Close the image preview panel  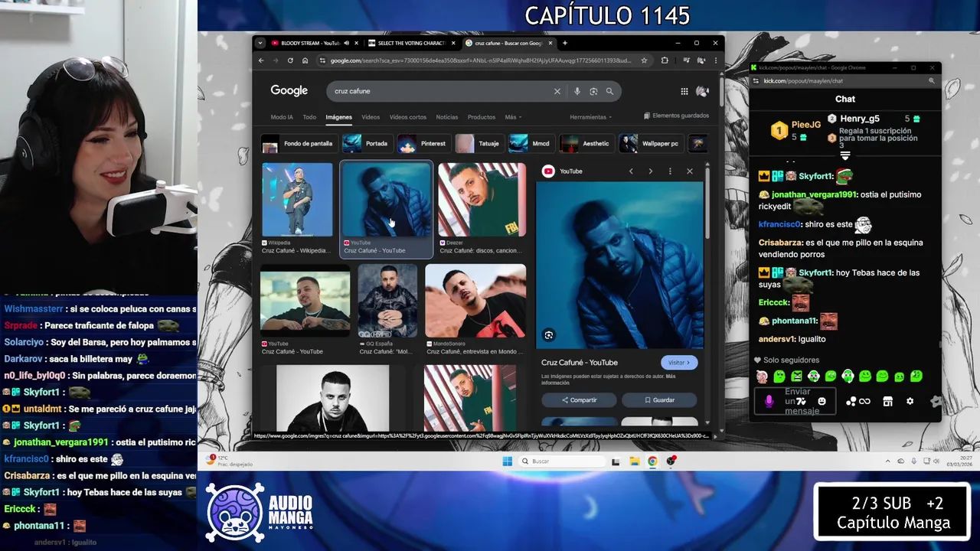coord(690,171)
